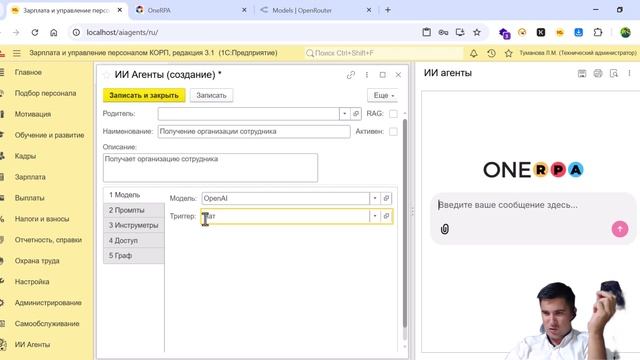Reload the page with the browser refresh icon
Viewport: 640px width, 360px height.
pyautogui.click(x=35, y=32)
